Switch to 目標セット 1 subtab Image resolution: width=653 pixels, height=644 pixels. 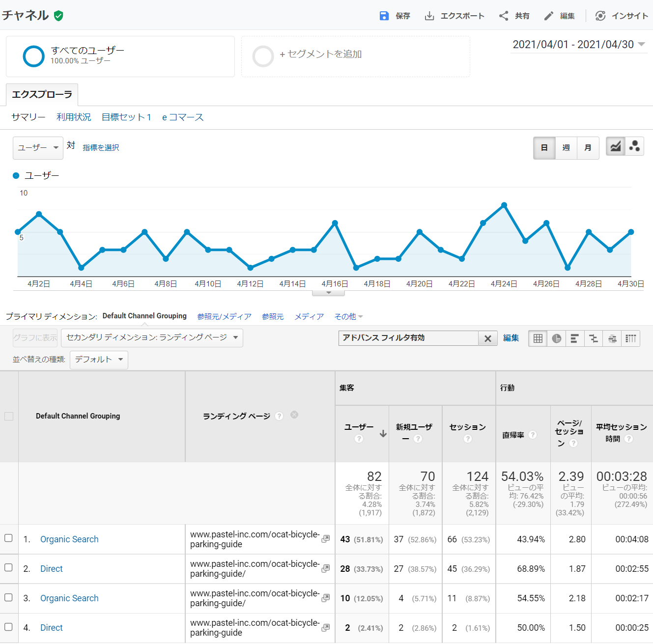(126, 117)
